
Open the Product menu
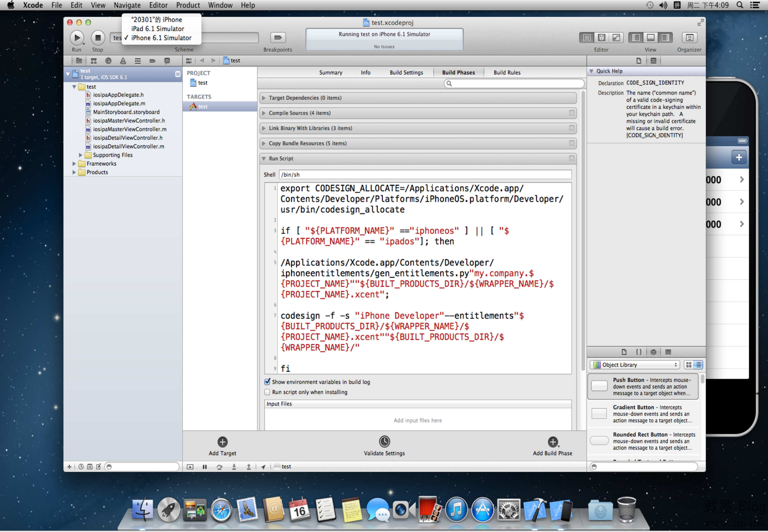coord(188,5)
